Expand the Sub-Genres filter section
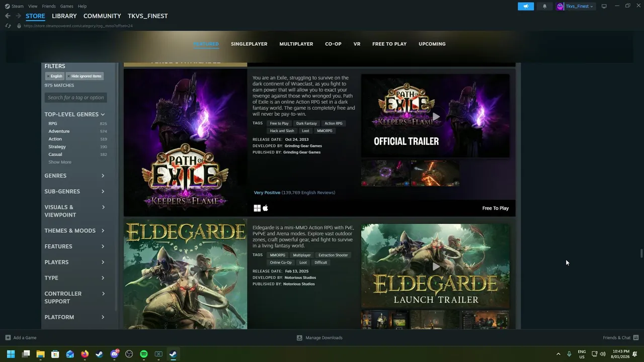The image size is (644, 362). (74, 191)
